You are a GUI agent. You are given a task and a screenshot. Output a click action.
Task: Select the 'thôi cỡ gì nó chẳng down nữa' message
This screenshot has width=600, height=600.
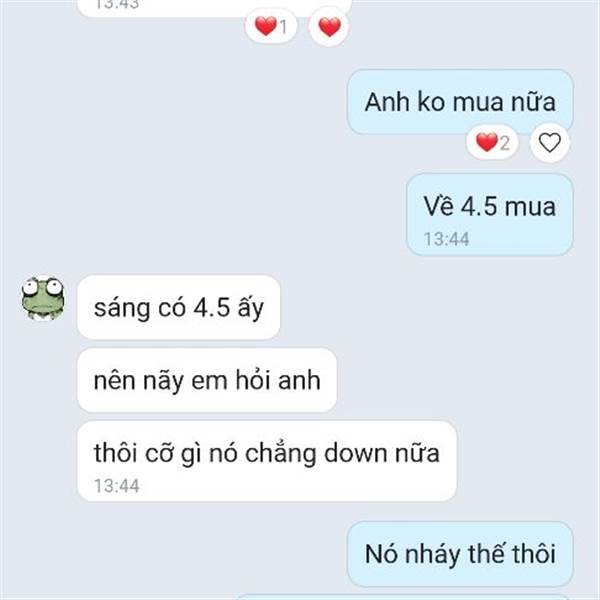(267, 461)
